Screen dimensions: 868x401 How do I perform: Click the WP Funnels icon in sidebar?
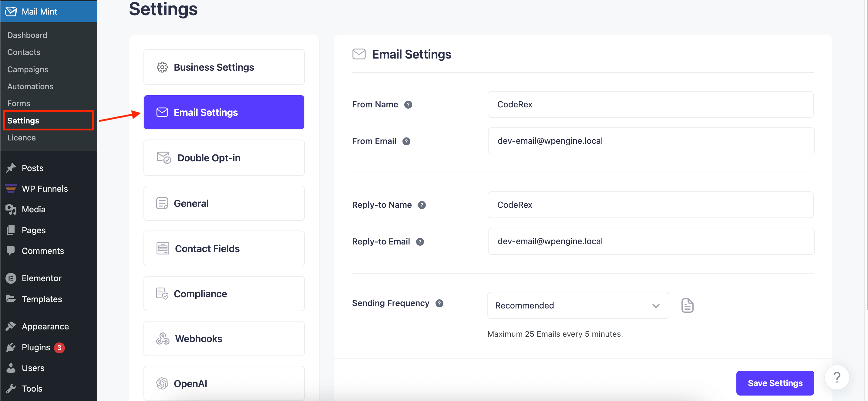(11, 189)
